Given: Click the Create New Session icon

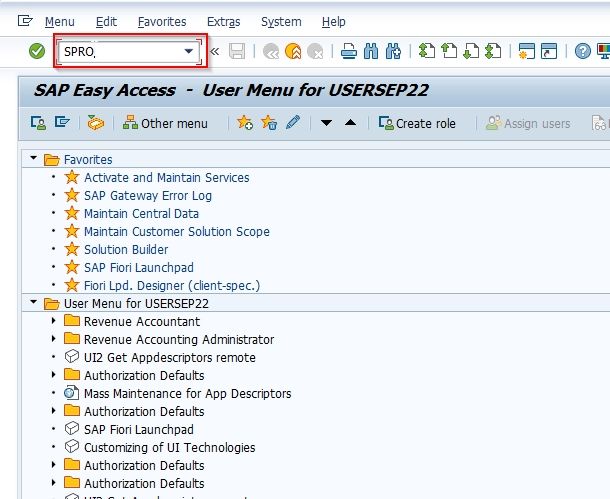Looking at the screenshot, I should click(527, 51).
